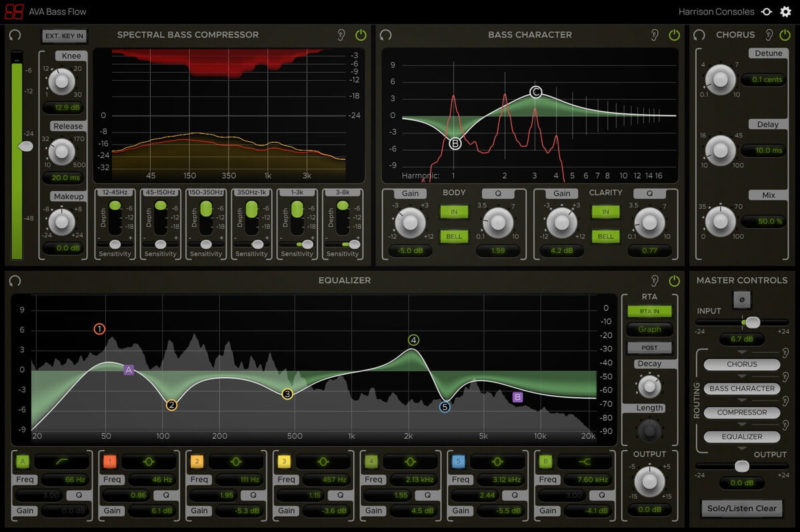800x532 pixels.
Task: Select the BASS CHARACTER routing block
Action: 741,389
